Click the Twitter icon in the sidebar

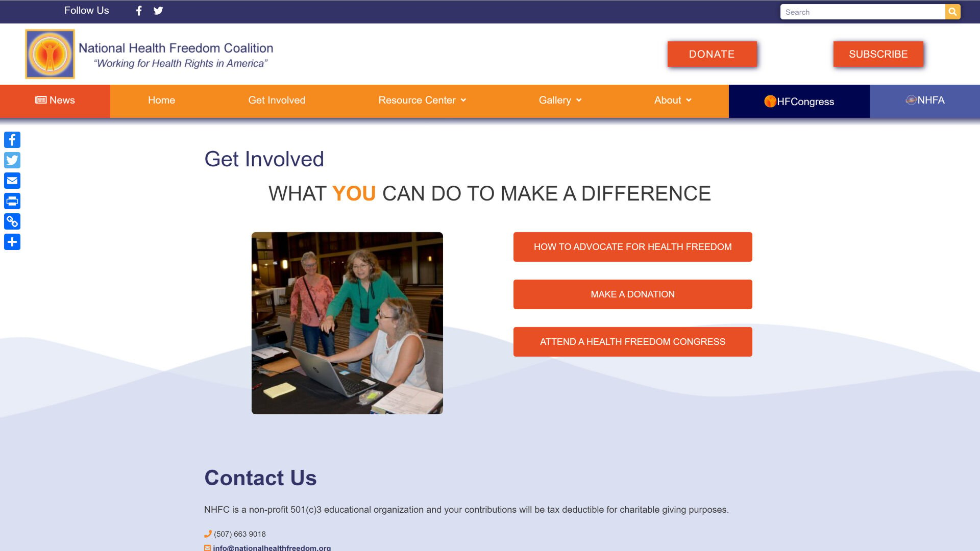coord(11,160)
